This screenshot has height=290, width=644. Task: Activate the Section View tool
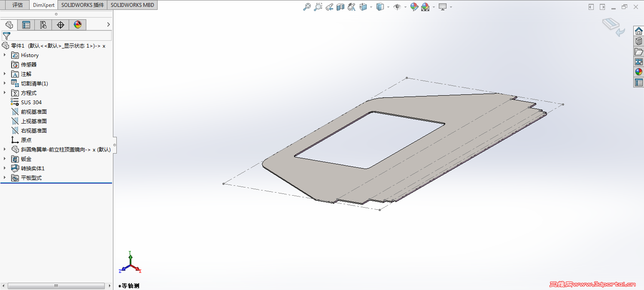[340, 7]
